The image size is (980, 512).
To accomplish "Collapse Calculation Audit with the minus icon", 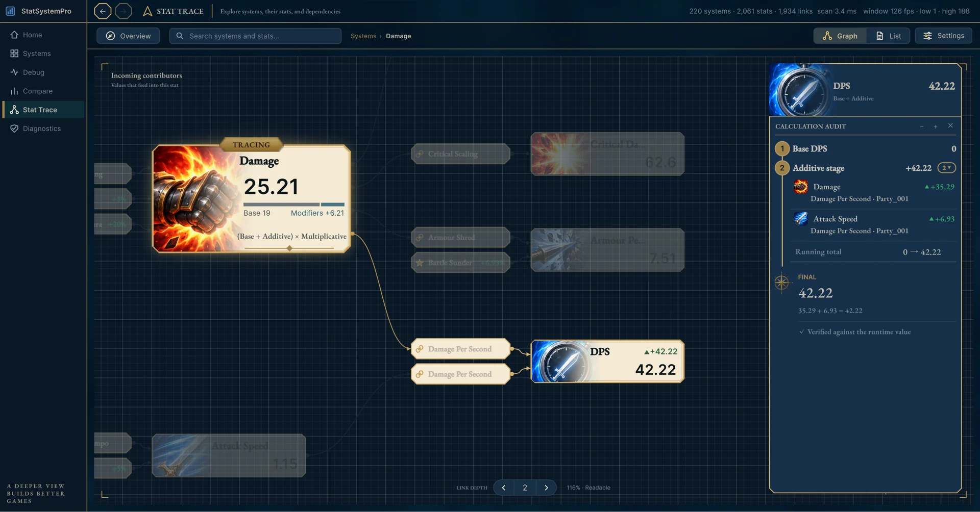I will tap(922, 126).
